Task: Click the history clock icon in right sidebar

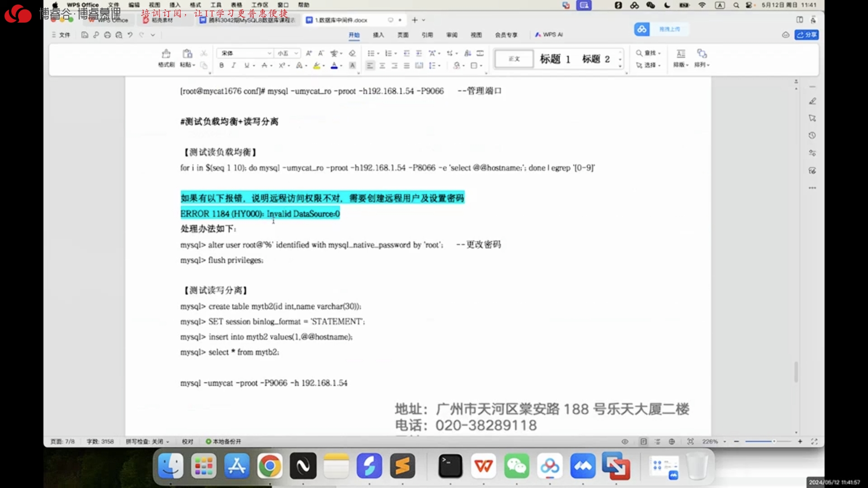Action: pyautogui.click(x=812, y=136)
